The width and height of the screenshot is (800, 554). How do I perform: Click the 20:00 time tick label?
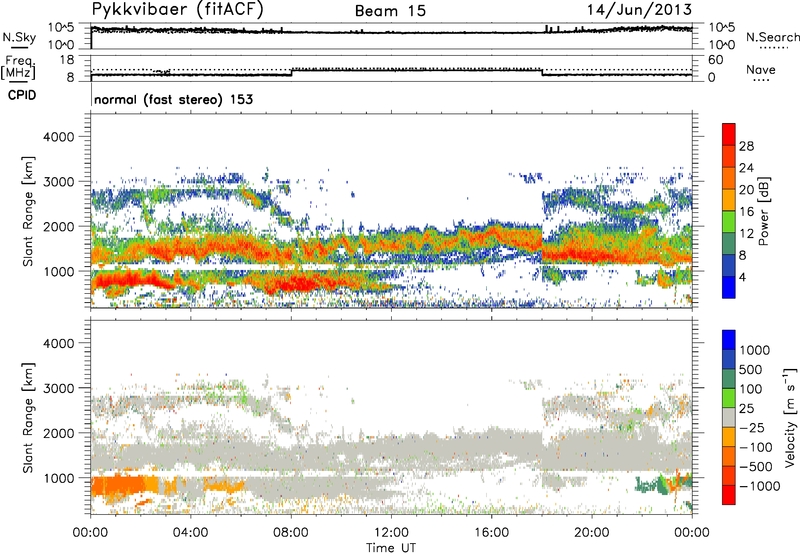click(592, 533)
